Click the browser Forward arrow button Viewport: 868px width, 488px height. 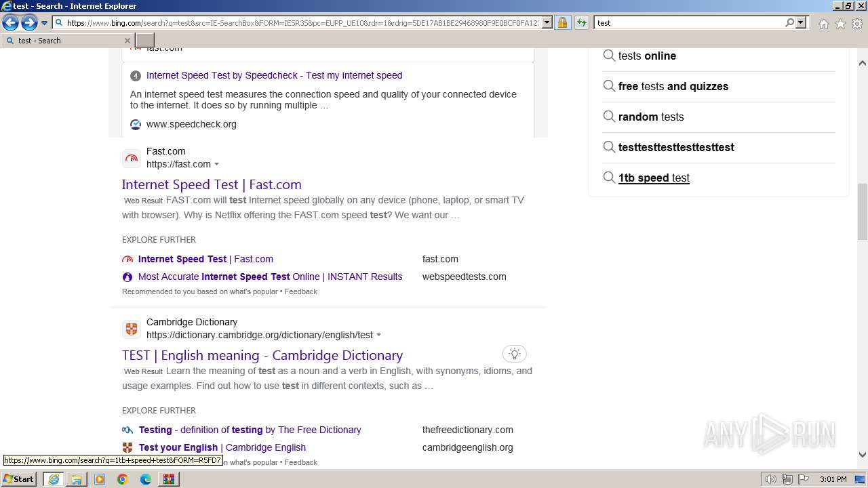29,23
